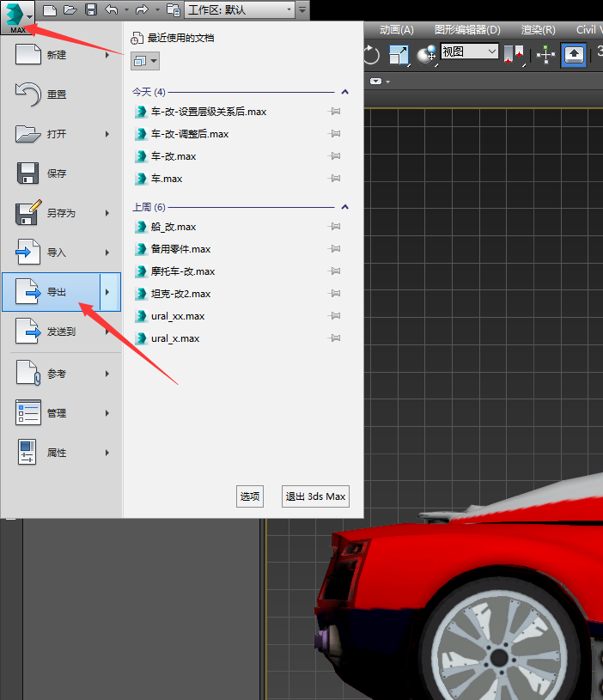The width and height of the screenshot is (603, 700).
Task: Click the select-and-scale tool icon in main toolbar
Action: pos(399,54)
